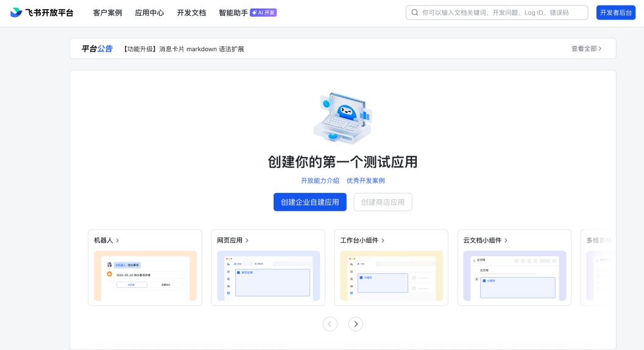Open the 开发者后台 button
The height and width of the screenshot is (350, 644).
click(x=615, y=13)
